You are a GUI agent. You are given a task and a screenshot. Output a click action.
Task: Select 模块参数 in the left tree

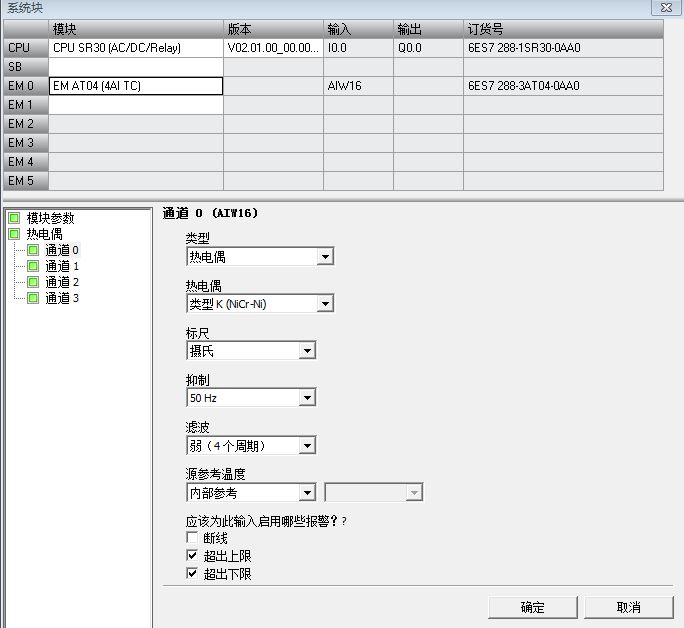pos(50,218)
